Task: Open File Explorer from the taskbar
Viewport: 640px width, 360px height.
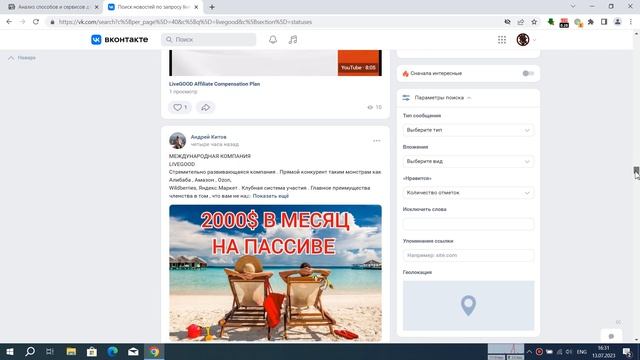Action: click(x=71, y=351)
